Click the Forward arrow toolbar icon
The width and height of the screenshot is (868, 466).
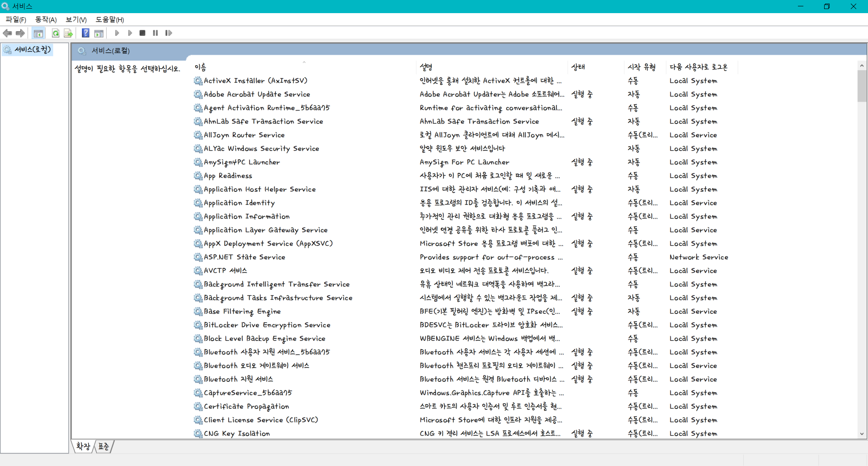click(20, 33)
